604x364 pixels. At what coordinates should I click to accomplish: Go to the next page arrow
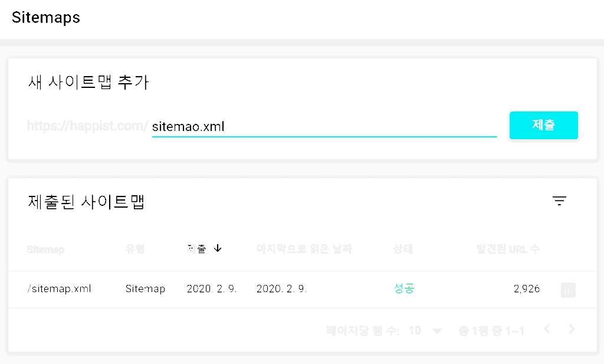(x=572, y=329)
